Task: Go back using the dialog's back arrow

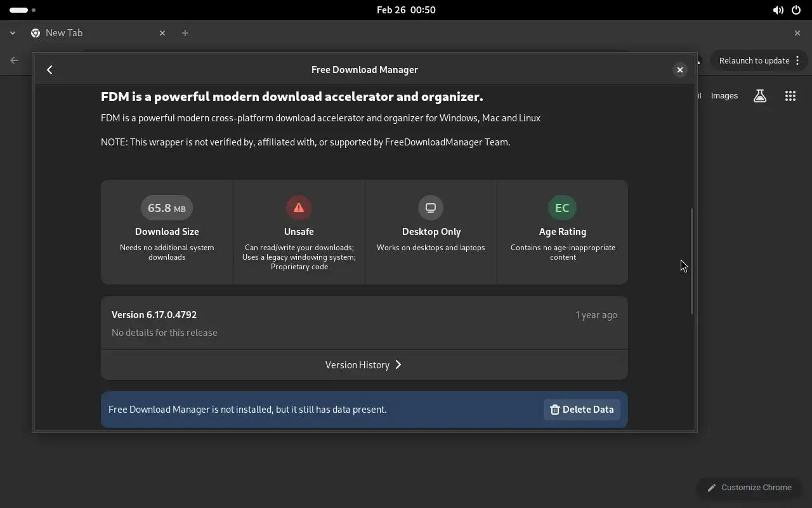Action: (x=49, y=70)
